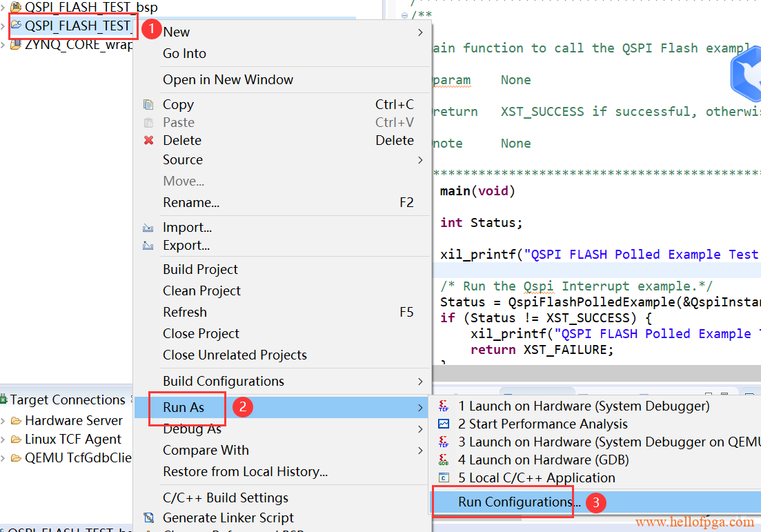Click the Import icon in menu
This screenshot has width=761, height=532.
pos(148,228)
